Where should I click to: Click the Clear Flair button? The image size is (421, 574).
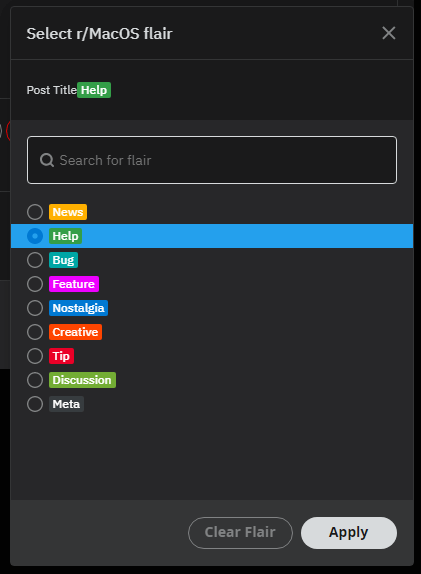pos(240,533)
